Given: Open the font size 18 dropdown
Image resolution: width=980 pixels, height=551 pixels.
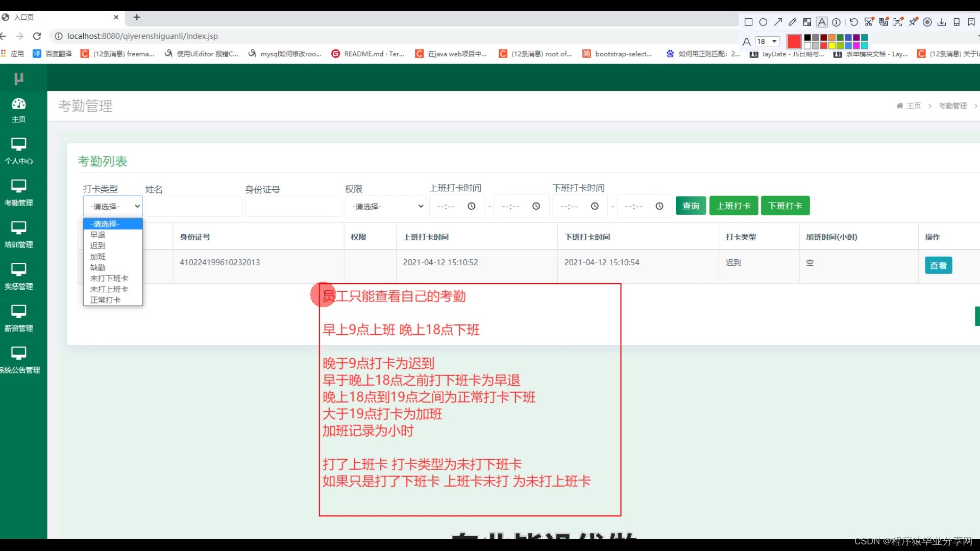Looking at the screenshot, I should (768, 41).
